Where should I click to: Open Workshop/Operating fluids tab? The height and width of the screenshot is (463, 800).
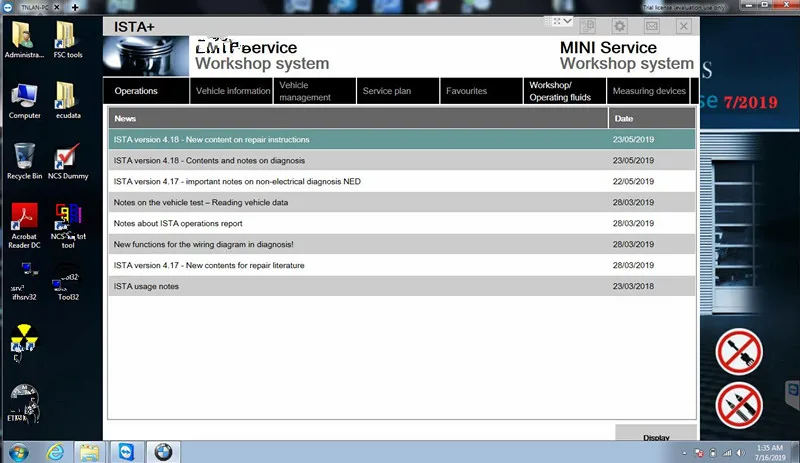[x=564, y=91]
